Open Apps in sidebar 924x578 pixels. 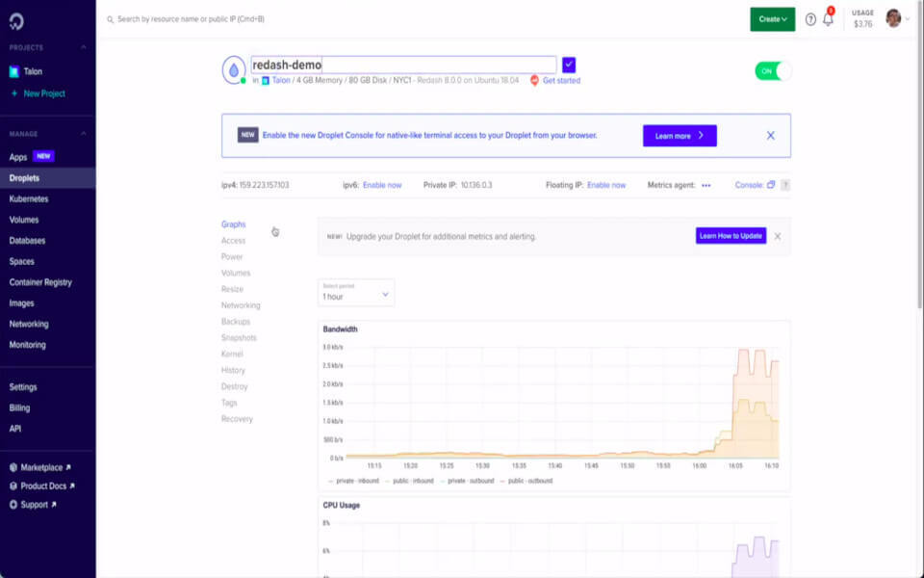[x=18, y=157]
